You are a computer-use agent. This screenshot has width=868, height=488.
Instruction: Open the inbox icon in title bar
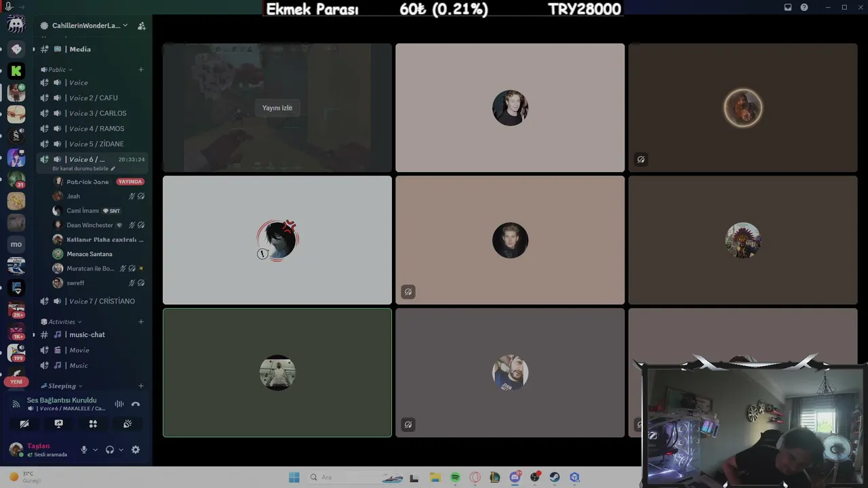pyautogui.click(x=788, y=7)
